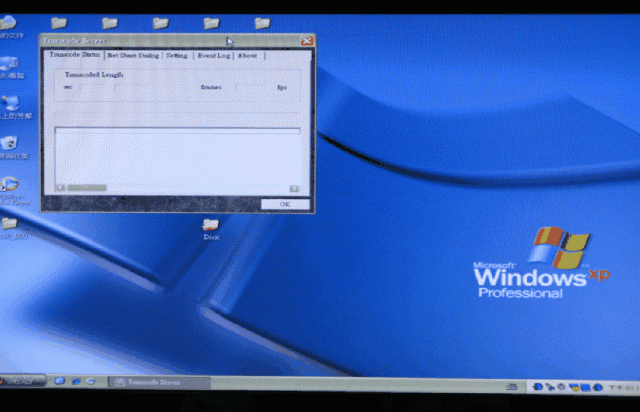The image size is (640, 412).
Task: Switch to the Event Log tab
Action: (214, 56)
